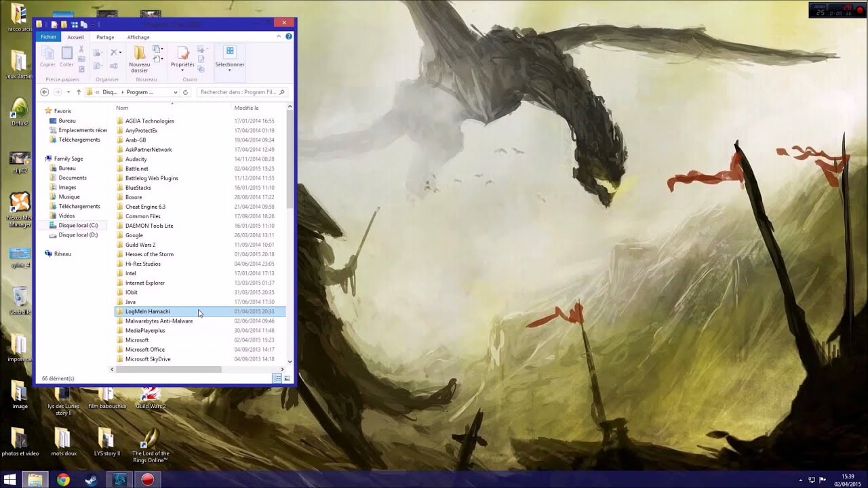This screenshot has width=868, height=488.
Task: Click the Coller clipboard icon
Action: click(66, 53)
